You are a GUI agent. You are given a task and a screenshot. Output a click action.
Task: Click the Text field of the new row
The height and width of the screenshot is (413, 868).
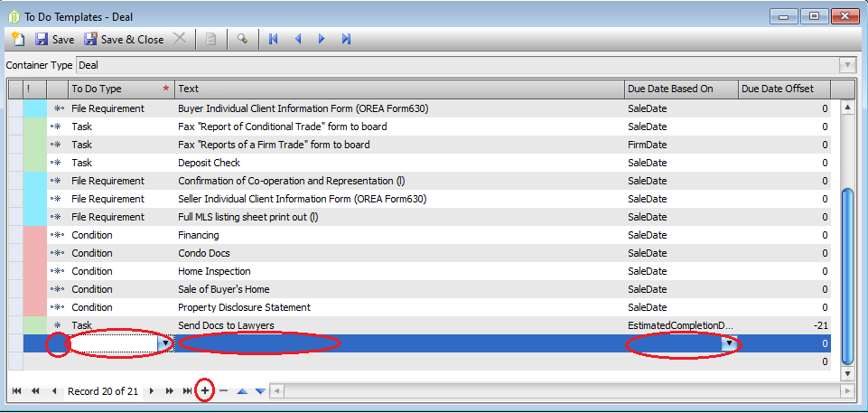click(398, 343)
